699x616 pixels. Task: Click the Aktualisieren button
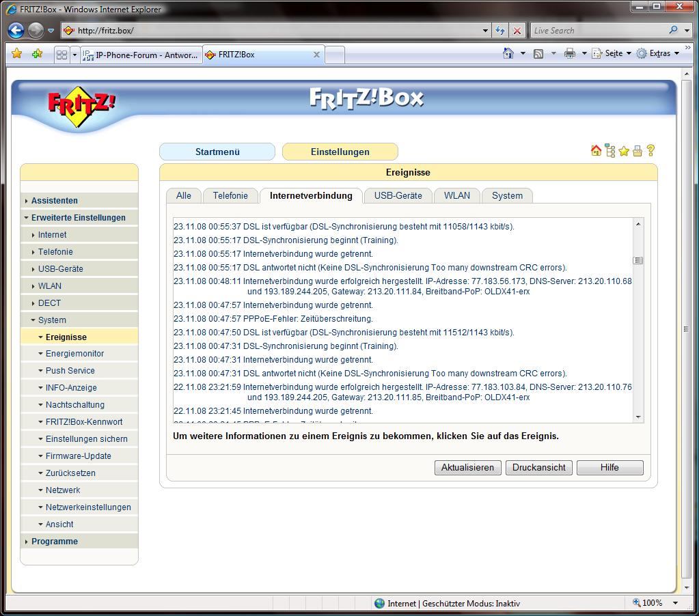pyautogui.click(x=467, y=467)
